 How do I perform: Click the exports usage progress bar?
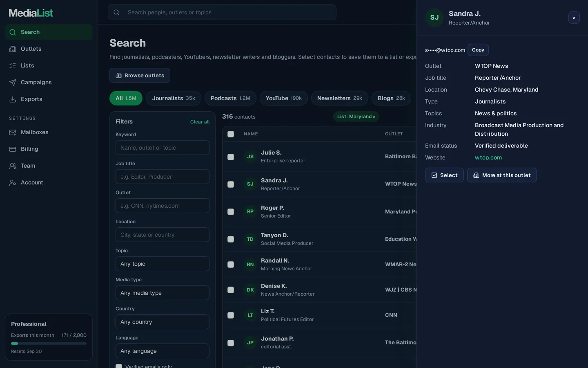[x=49, y=343]
